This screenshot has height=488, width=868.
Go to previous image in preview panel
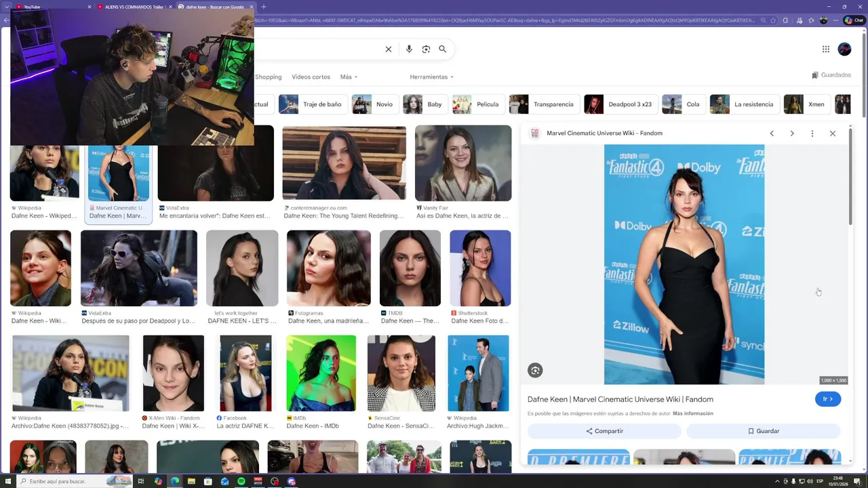(772, 134)
